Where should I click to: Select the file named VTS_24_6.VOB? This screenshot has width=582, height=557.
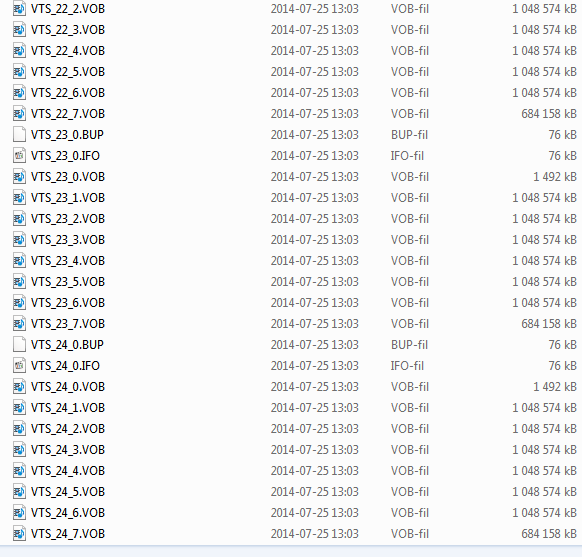coord(68,512)
